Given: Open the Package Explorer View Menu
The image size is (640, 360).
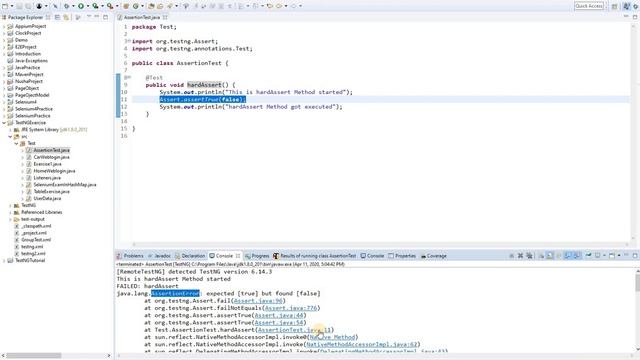Looking at the screenshot, I should point(89,17).
